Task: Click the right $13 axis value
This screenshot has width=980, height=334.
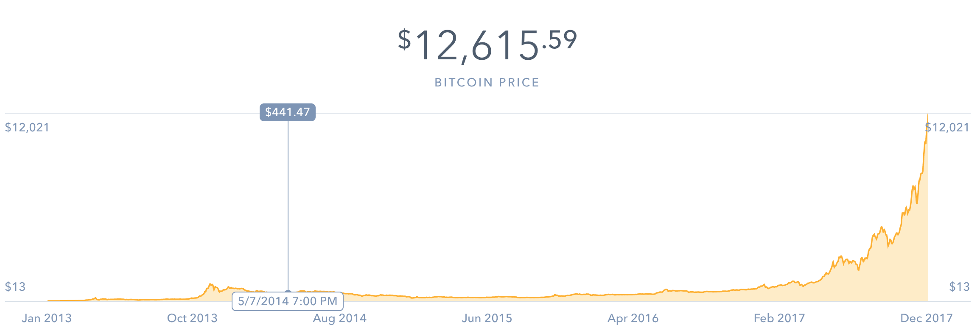Action: tap(959, 287)
